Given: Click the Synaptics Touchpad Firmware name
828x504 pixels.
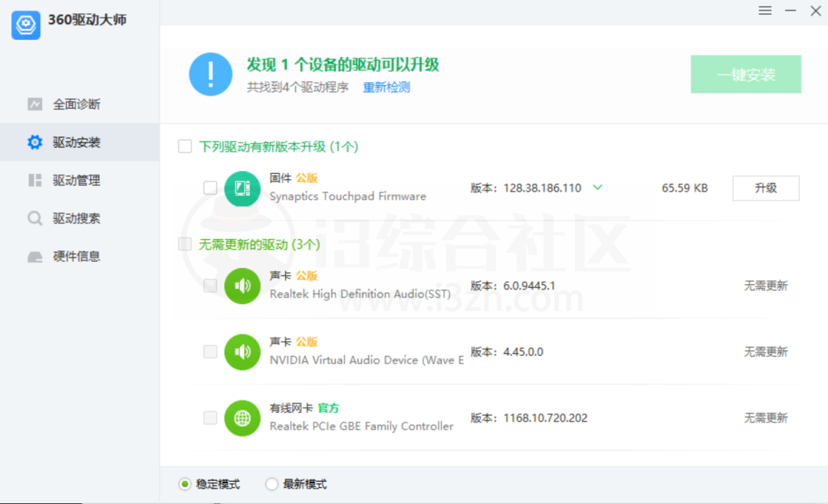Looking at the screenshot, I should (347, 196).
